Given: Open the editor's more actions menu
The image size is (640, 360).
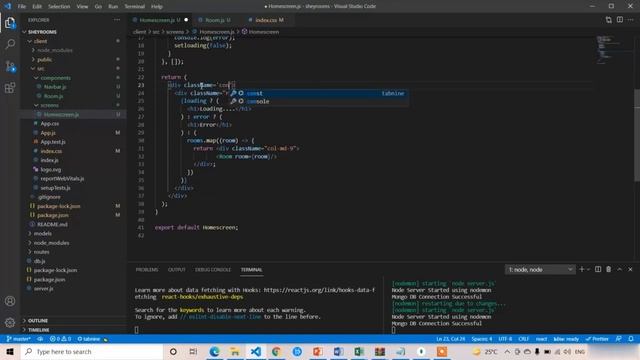Looking at the screenshot, I should click(x=631, y=20).
